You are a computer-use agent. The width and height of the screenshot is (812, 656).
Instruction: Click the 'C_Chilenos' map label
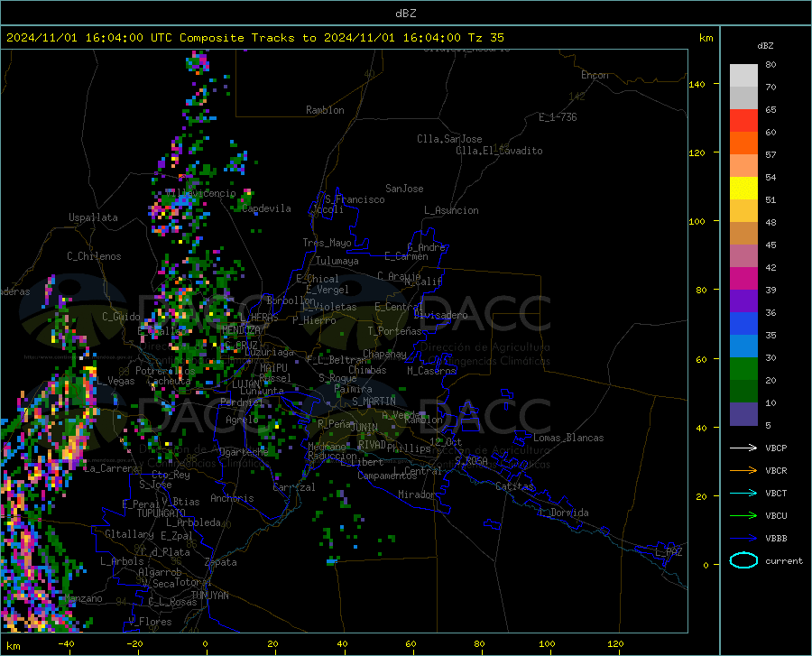coord(94,256)
